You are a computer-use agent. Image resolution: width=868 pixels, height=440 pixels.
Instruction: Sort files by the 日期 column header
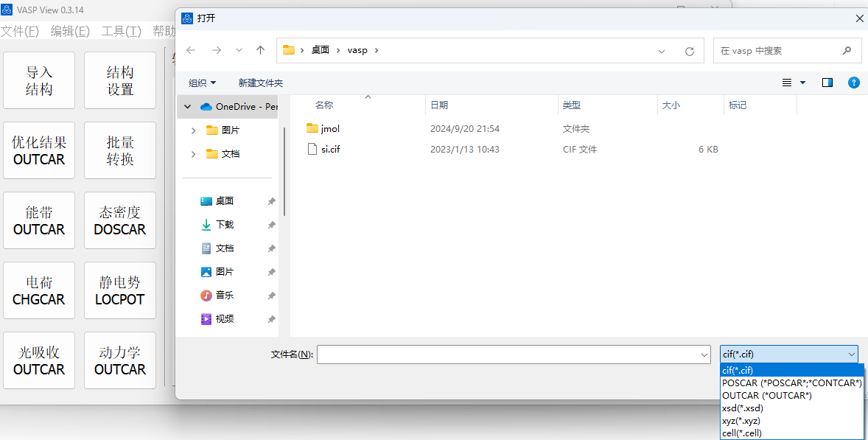(x=439, y=105)
